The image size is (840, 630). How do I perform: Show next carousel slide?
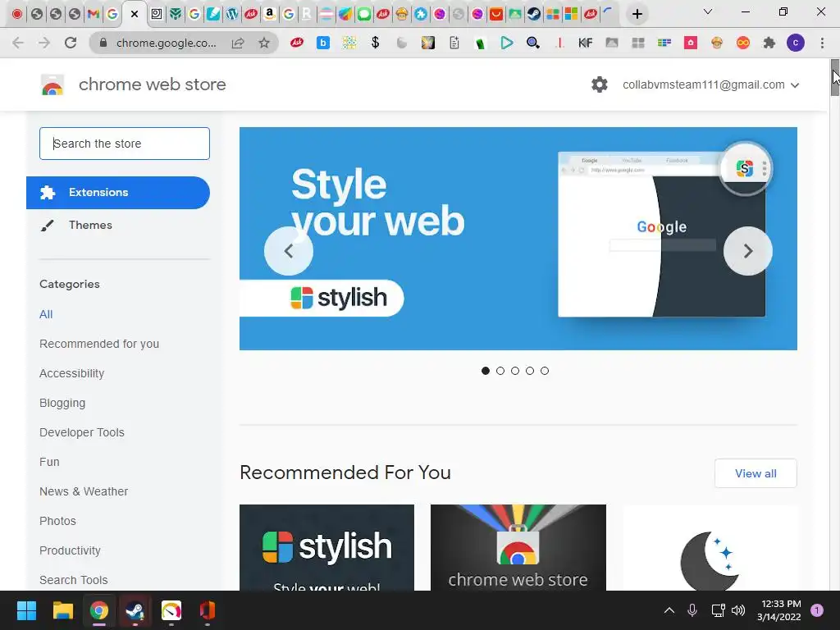coord(748,251)
